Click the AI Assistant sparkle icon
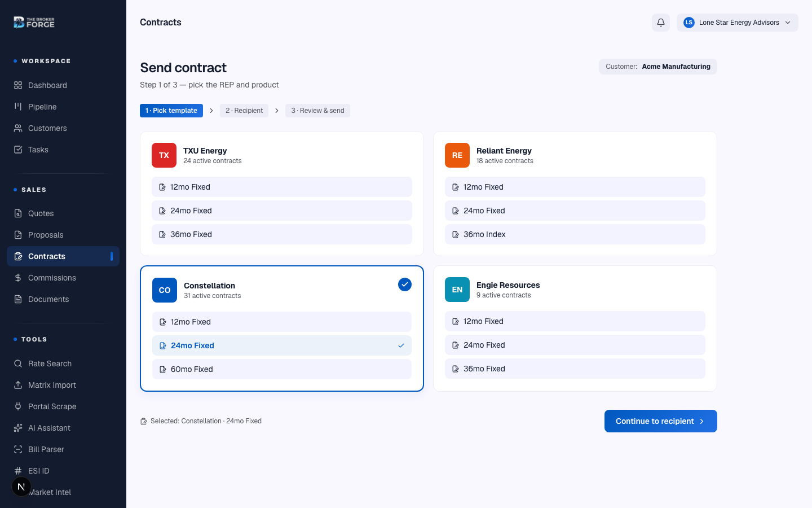The height and width of the screenshot is (508, 812). click(18, 428)
